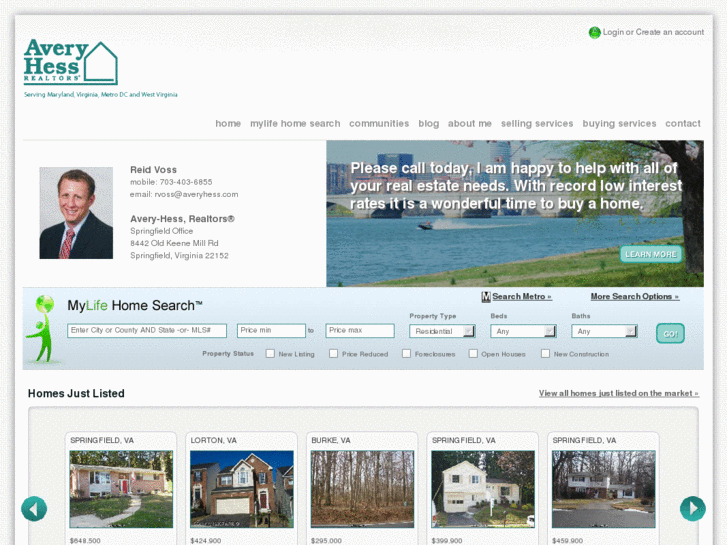Open the $399,900 Springfield listing photo
Image resolution: width=727 pixels, height=545 pixels.
point(483,489)
